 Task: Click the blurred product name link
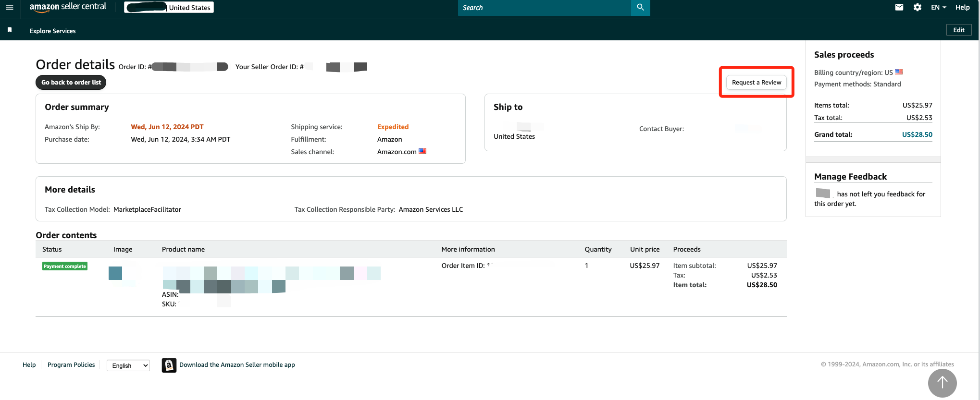point(271,279)
